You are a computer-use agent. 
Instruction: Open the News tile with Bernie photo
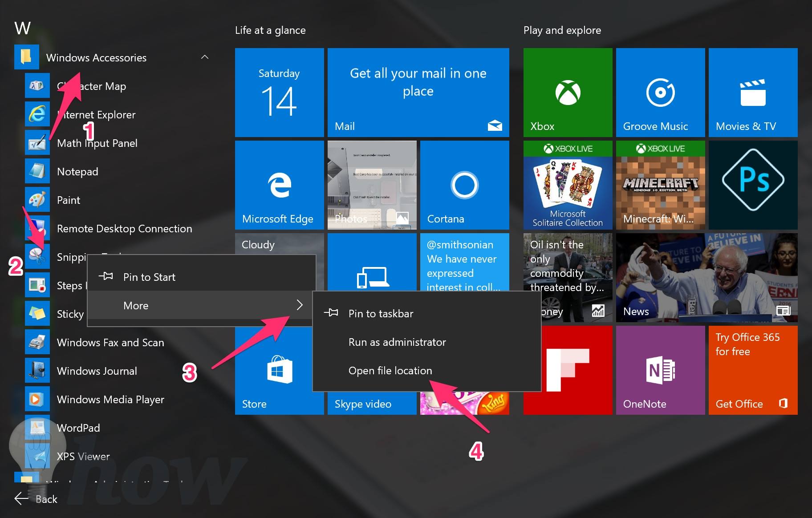(706, 277)
